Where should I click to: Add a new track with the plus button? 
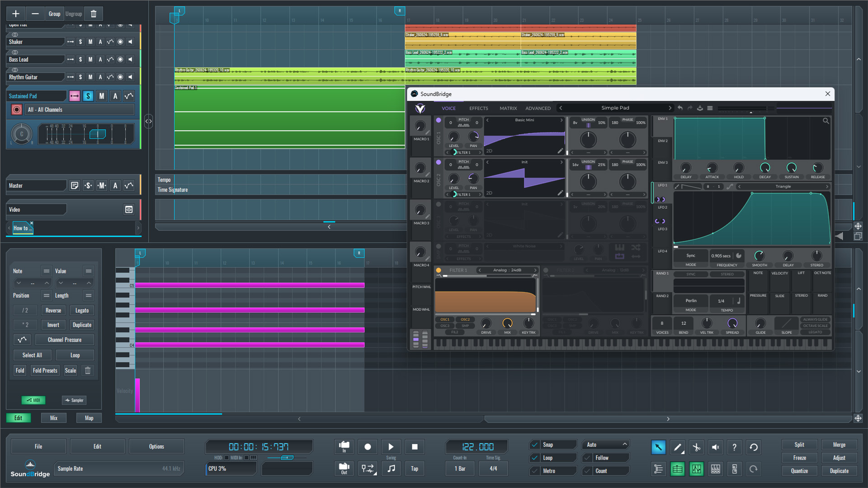click(16, 14)
